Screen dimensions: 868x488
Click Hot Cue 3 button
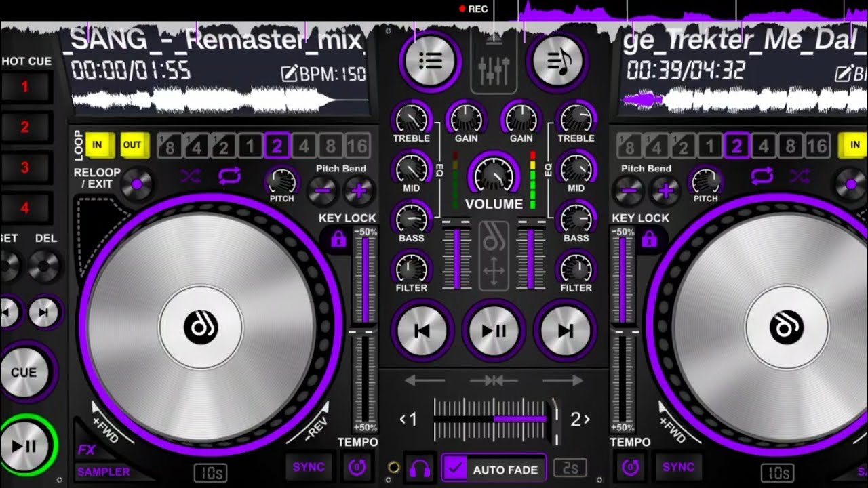pyautogui.click(x=25, y=167)
